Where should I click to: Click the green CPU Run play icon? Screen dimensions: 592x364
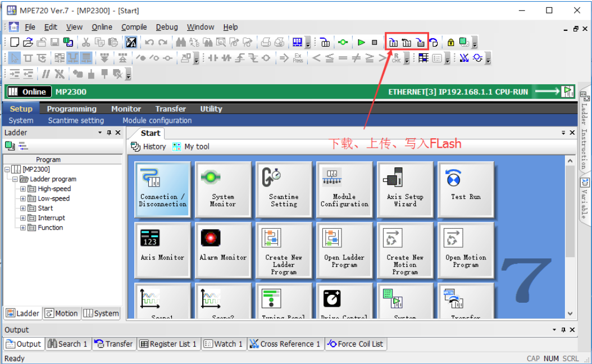click(361, 42)
